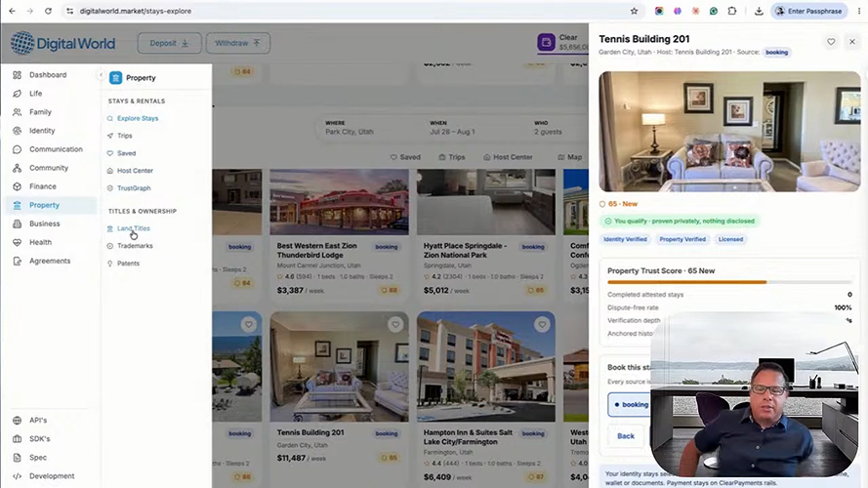Click the Deposit button

[169, 43]
